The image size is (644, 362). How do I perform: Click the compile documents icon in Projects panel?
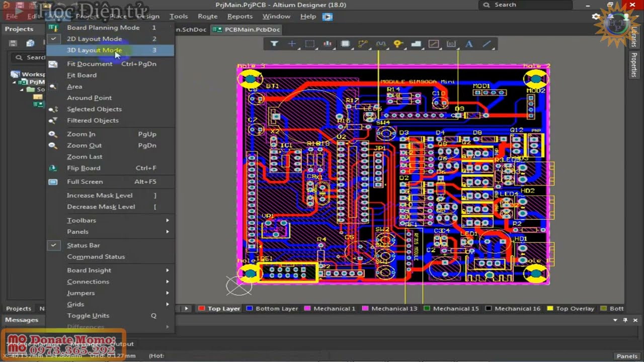coord(30,43)
